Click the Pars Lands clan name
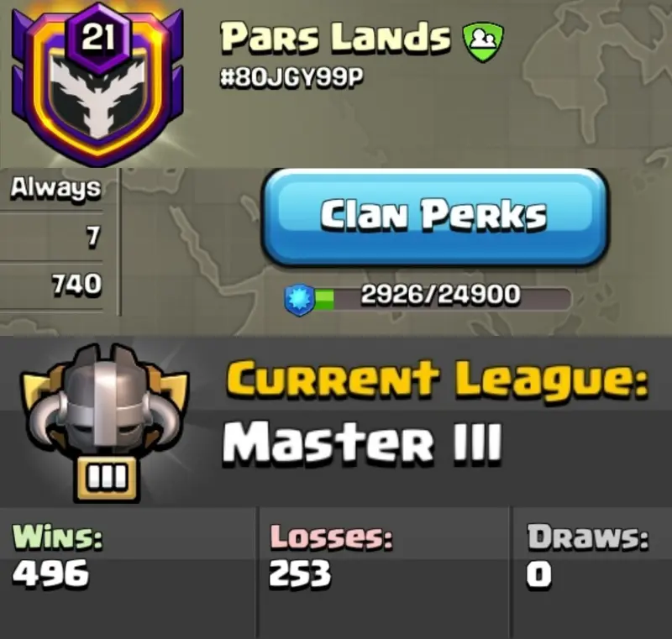Screen dimensions: 672x639 [335, 38]
